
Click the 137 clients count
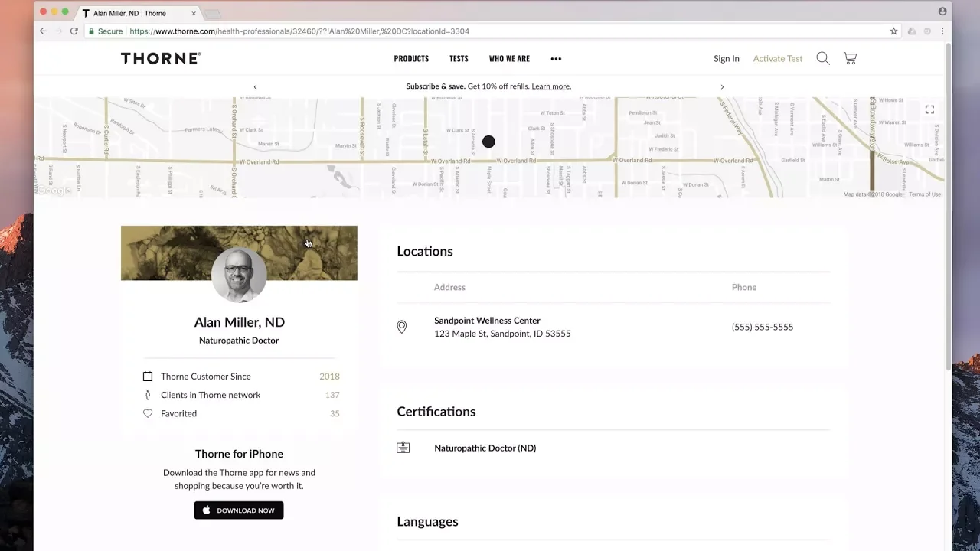pos(332,395)
